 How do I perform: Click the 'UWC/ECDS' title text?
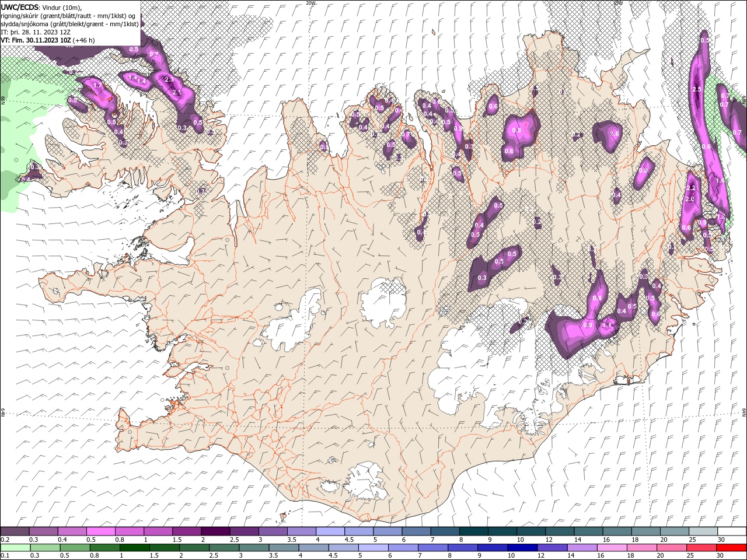pos(20,7)
